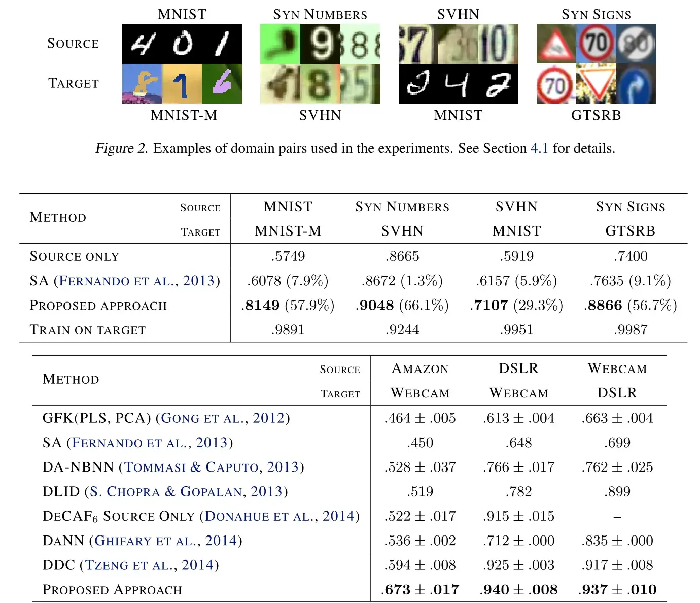The width and height of the screenshot is (700, 603).
Task: Click the yield triangle sign in GTSRB row
Action: pyautogui.click(x=597, y=84)
